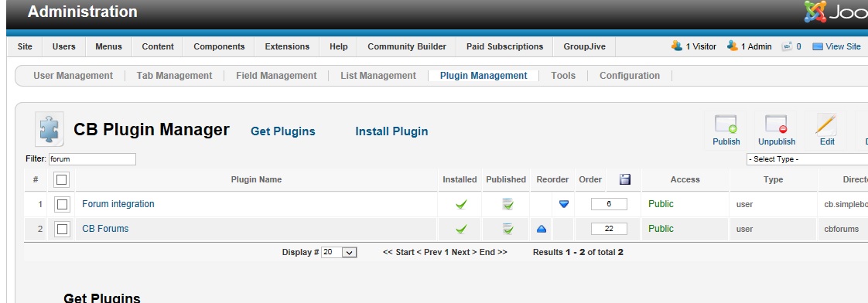Click the save order floppy disk icon
This screenshot has width=868, height=303.
625,179
